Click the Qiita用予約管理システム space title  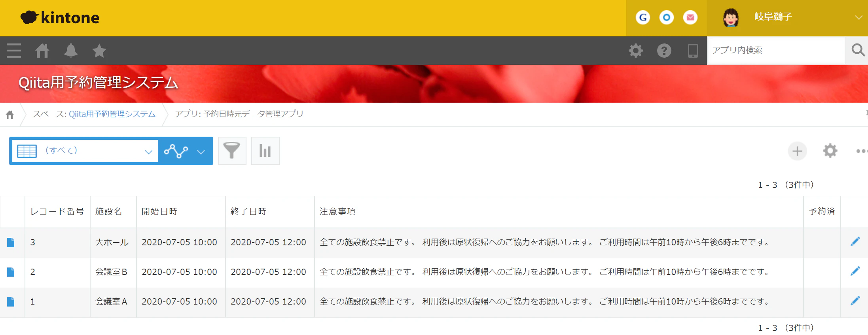tap(99, 83)
